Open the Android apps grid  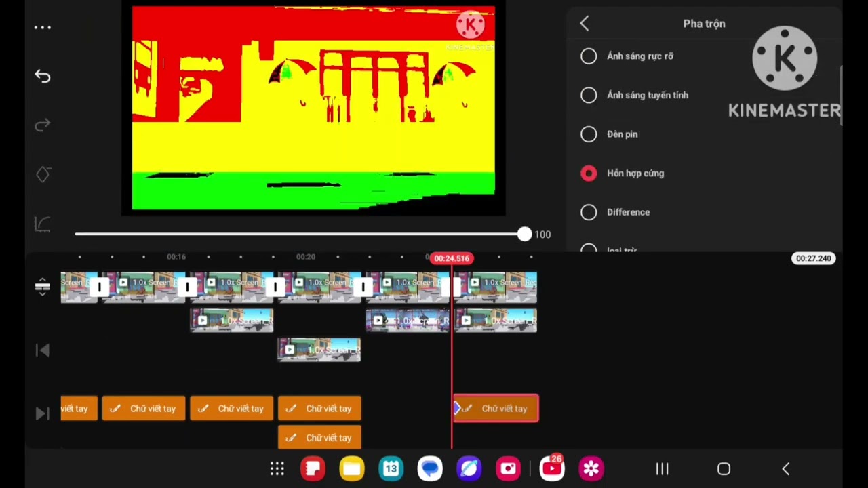277,469
